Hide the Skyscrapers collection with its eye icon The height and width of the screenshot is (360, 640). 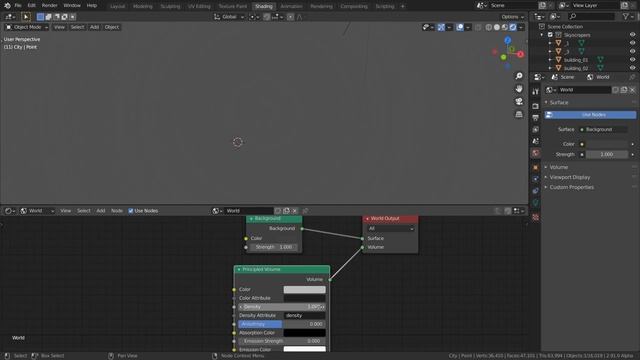coord(632,35)
